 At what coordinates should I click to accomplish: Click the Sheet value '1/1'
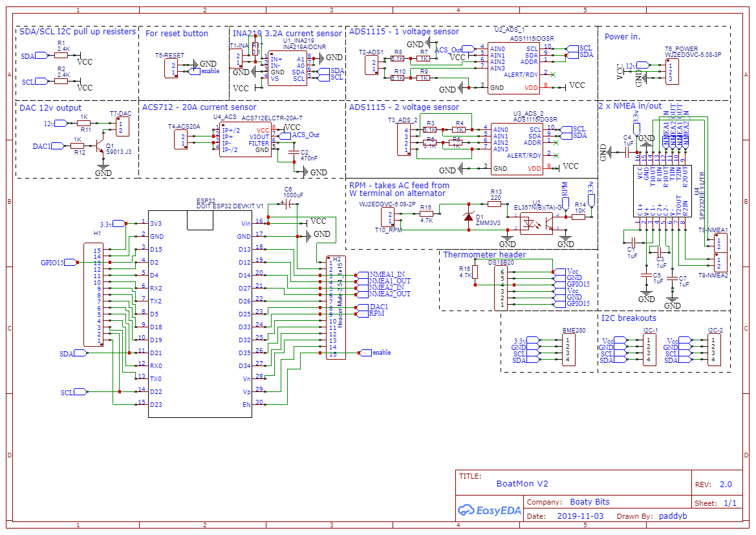click(730, 503)
